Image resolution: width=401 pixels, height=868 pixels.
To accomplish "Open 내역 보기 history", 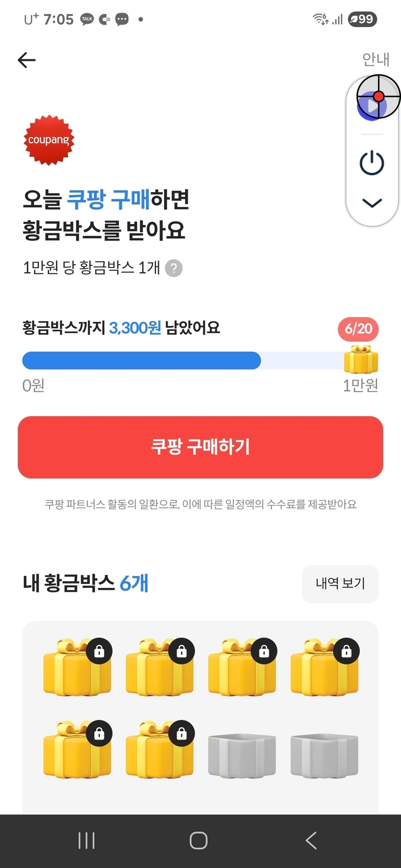I will 340,583.
